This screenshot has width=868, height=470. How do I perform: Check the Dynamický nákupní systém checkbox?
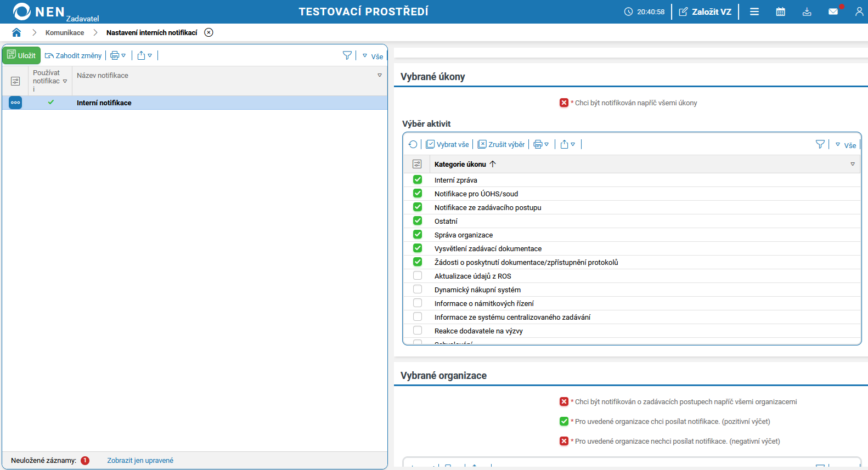[x=418, y=290]
